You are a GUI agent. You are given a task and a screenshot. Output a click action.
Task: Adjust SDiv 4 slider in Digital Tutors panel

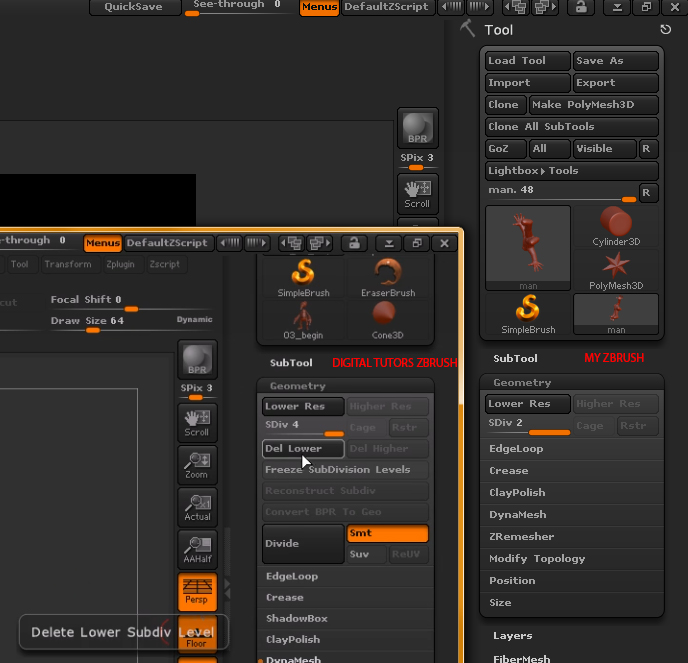tap(303, 427)
